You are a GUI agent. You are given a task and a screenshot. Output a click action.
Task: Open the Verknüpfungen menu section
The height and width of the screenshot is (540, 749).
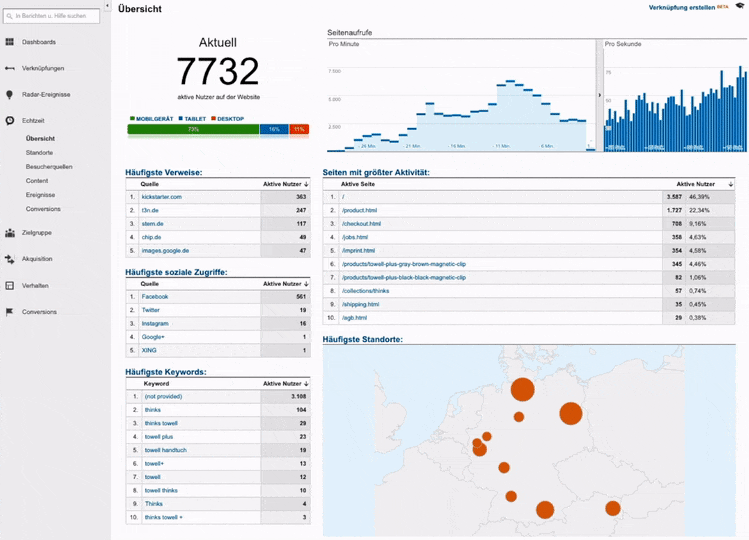click(x=43, y=68)
